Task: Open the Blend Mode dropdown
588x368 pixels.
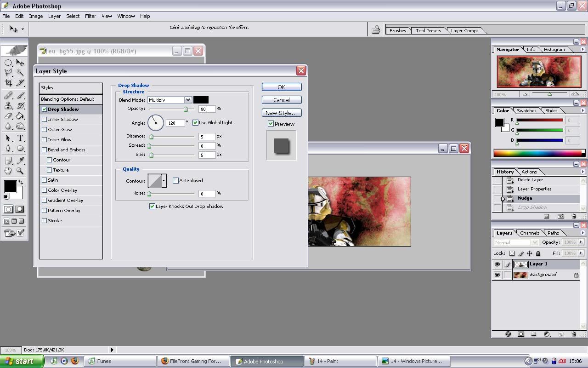Action: (187, 100)
